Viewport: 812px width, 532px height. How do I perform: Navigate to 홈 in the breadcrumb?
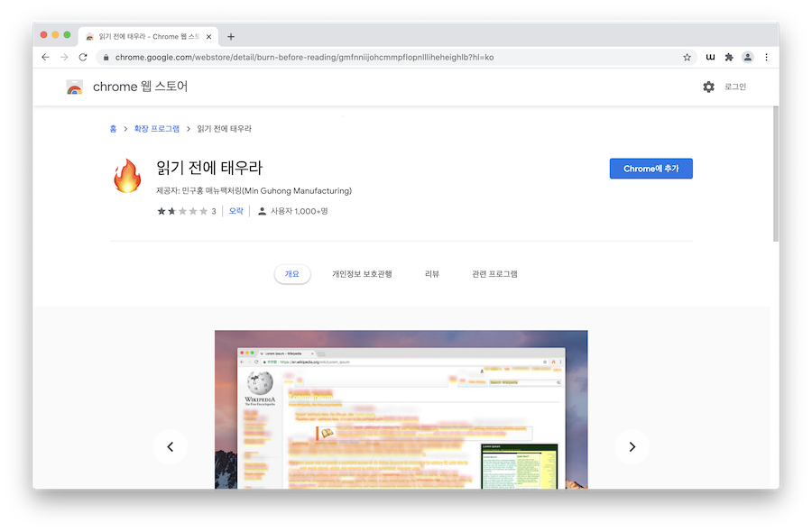pyautogui.click(x=113, y=129)
